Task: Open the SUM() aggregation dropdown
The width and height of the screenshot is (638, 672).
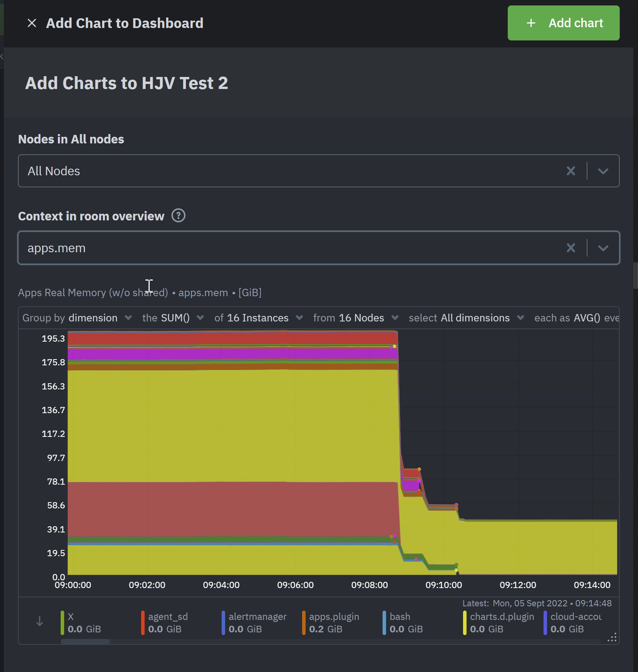Action: (x=200, y=318)
